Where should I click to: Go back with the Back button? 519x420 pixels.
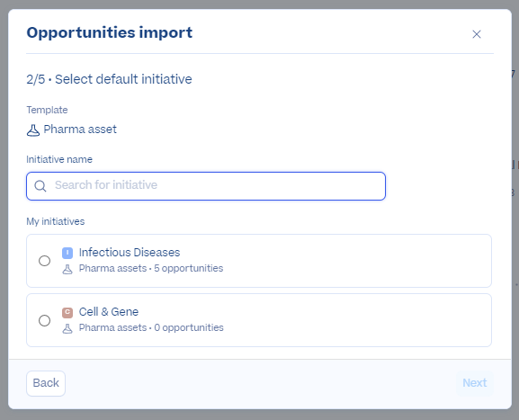click(46, 383)
